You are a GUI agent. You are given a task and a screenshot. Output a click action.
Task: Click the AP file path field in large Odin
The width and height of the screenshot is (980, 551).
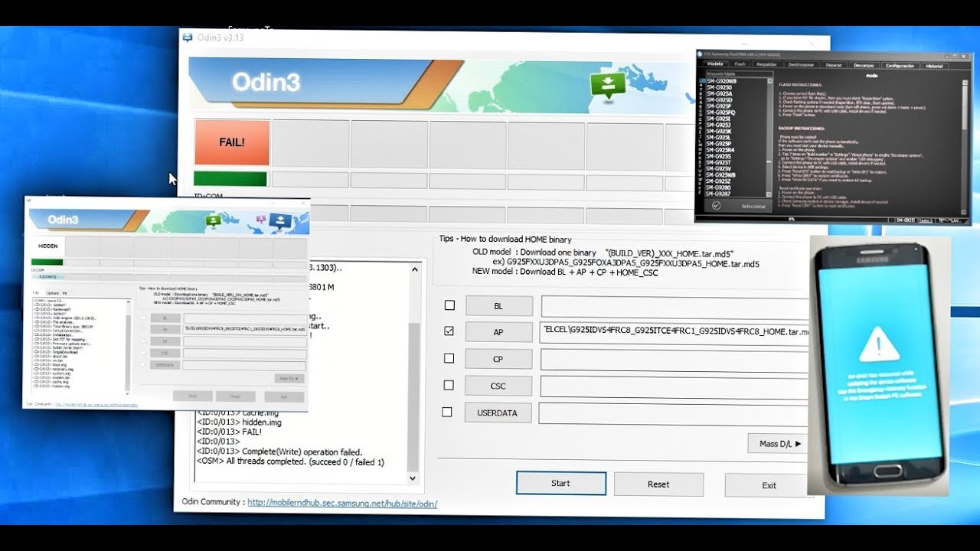pos(675,333)
